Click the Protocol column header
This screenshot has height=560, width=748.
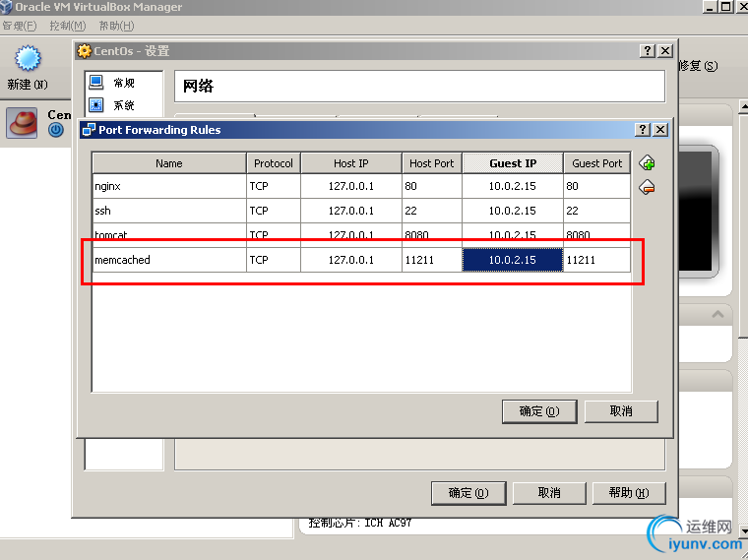(x=274, y=163)
